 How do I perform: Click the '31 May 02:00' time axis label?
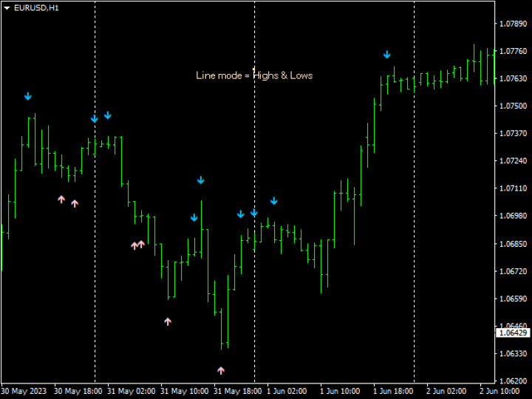[x=132, y=391]
